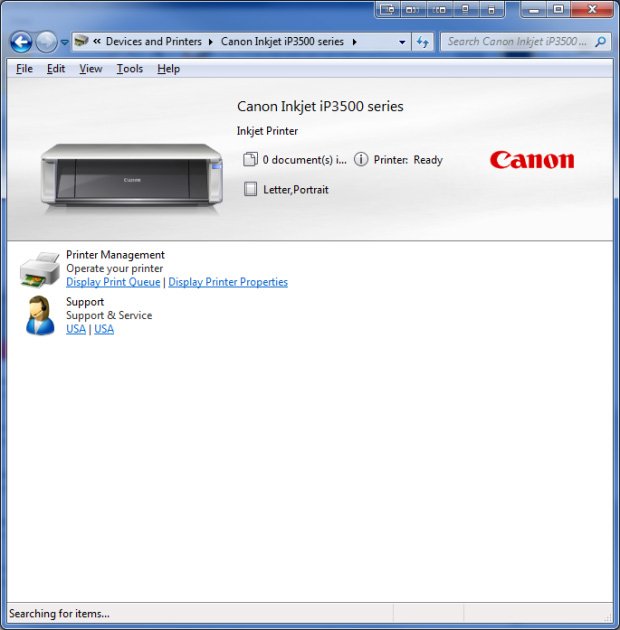Click the red Canon logo
Screen dimensions: 620x630
[532, 160]
